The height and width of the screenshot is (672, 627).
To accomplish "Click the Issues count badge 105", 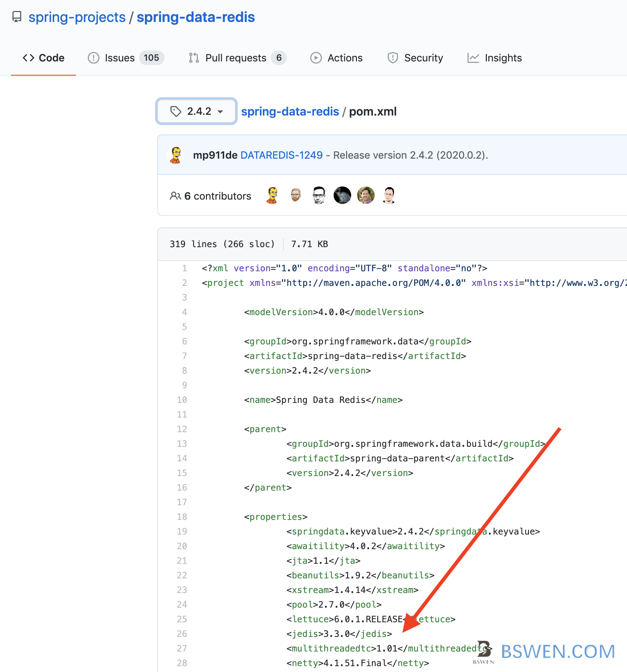I will [x=151, y=58].
